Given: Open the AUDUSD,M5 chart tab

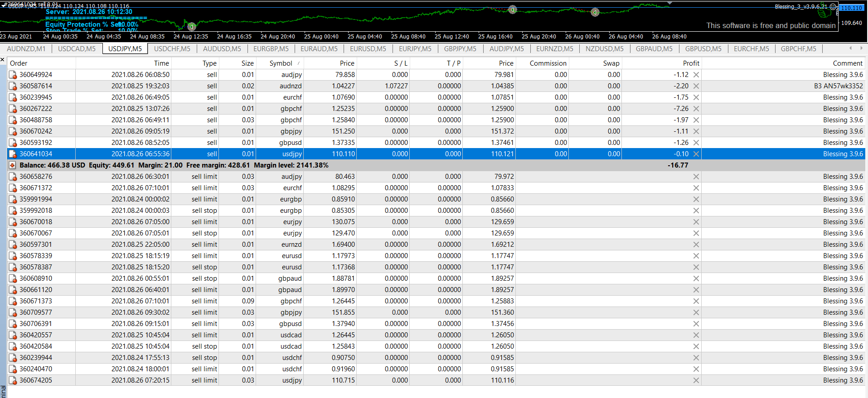Looking at the screenshot, I should 222,49.
